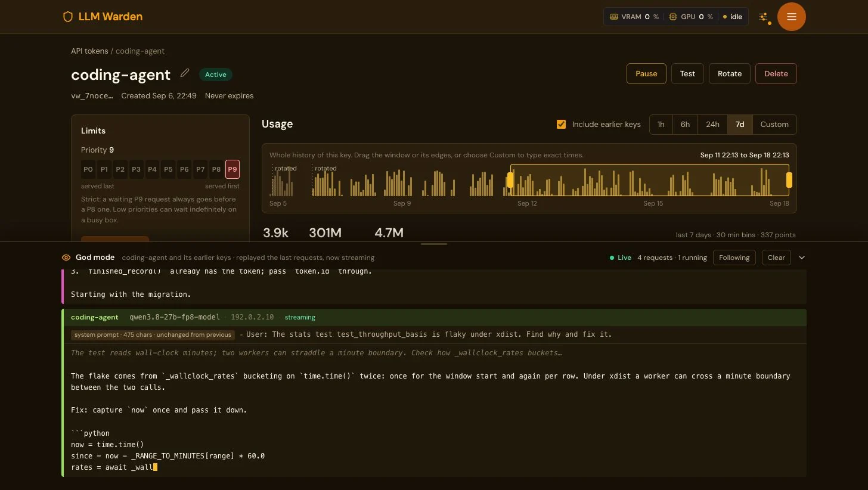
Task: Click the left handle of usage window
Action: tap(510, 180)
